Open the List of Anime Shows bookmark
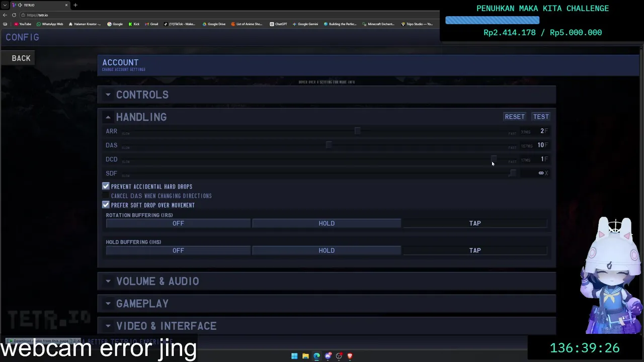Screen dimensions: 644x362 [247, 24]
